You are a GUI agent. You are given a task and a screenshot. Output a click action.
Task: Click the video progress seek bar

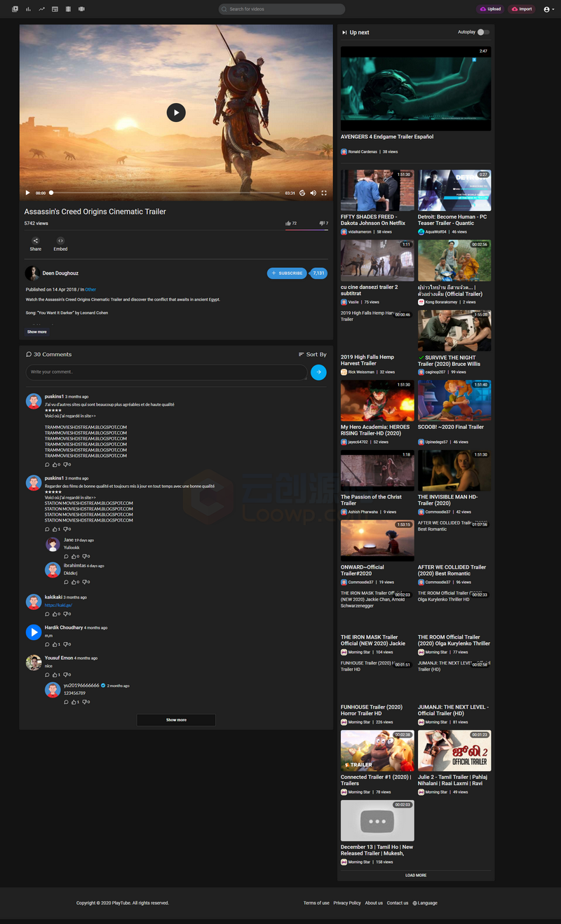165,193
